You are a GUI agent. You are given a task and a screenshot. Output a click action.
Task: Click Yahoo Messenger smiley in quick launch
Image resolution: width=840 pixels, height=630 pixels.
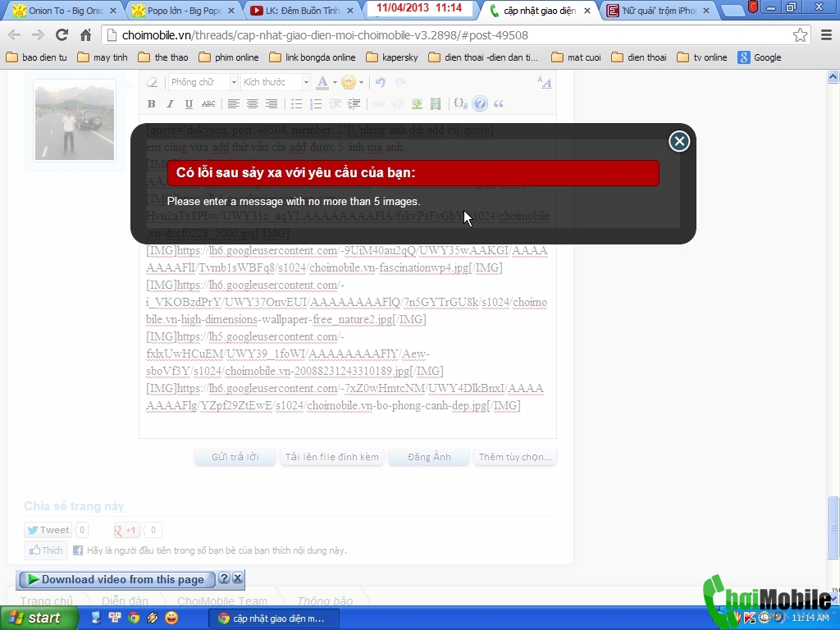pyautogui.click(x=171, y=618)
